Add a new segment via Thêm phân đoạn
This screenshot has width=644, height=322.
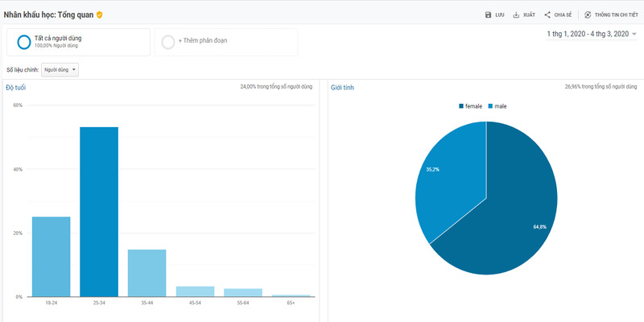(226, 42)
